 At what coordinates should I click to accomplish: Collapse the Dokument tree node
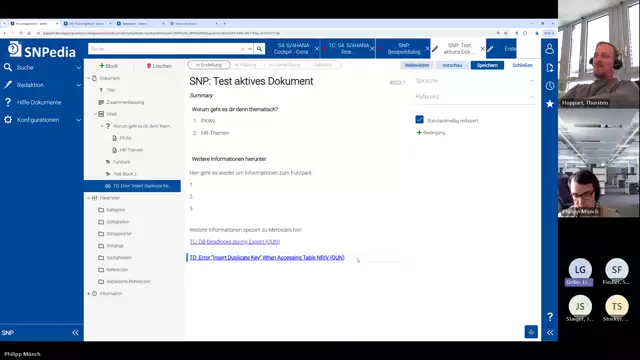click(89, 78)
